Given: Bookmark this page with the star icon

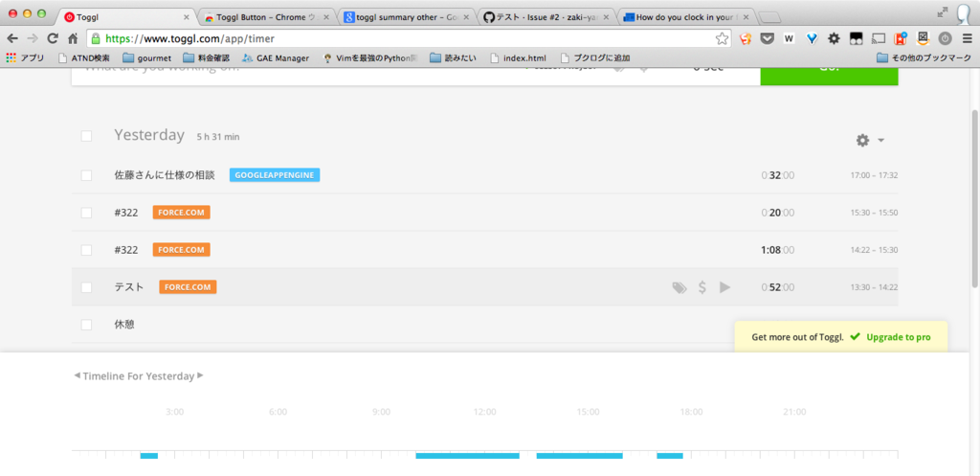Looking at the screenshot, I should [x=722, y=38].
